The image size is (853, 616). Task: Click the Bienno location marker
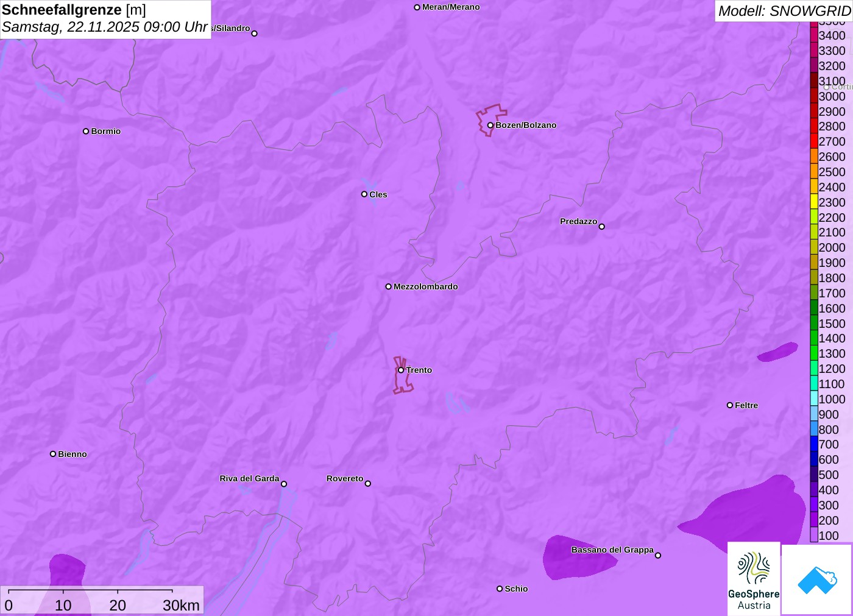click(53, 454)
